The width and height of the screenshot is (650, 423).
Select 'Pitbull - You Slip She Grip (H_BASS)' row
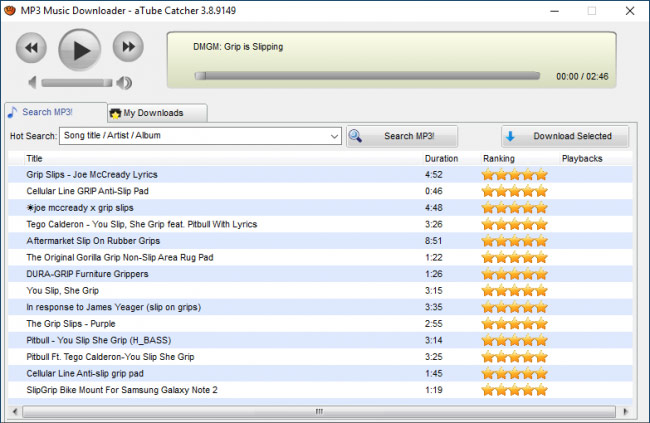[x=320, y=340]
